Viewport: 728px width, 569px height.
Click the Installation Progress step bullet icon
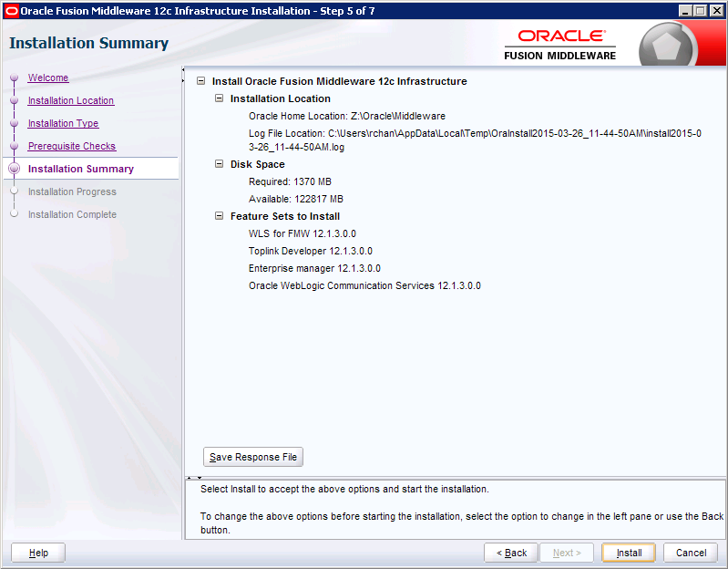pyautogui.click(x=15, y=191)
